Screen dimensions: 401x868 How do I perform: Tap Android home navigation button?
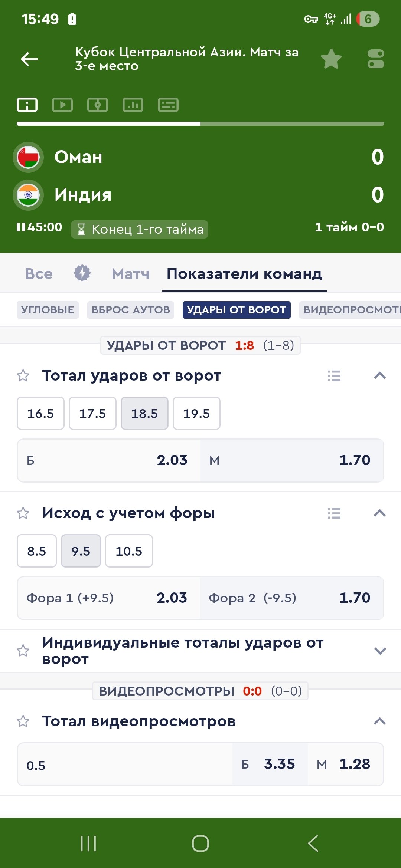[200, 844]
